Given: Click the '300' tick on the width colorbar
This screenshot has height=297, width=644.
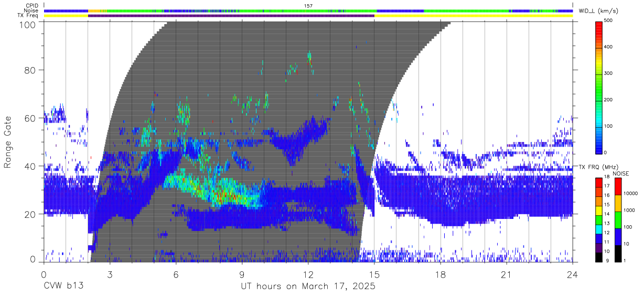Looking at the screenshot, I should [608, 73].
